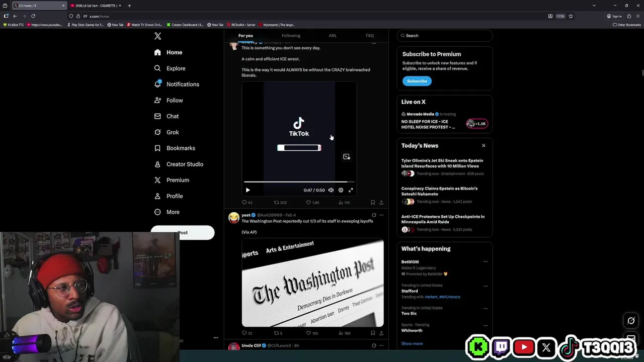Share the ICE arrest post

coord(381,203)
